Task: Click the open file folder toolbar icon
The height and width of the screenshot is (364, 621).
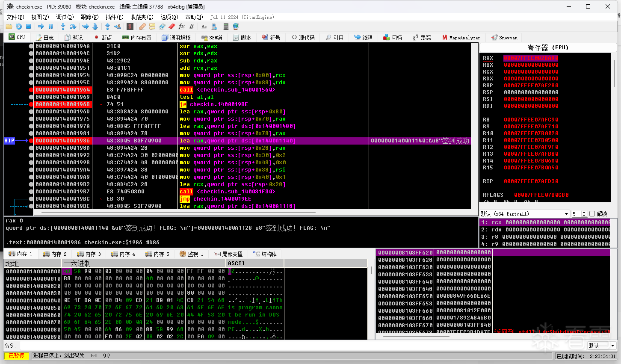Action: point(9,27)
